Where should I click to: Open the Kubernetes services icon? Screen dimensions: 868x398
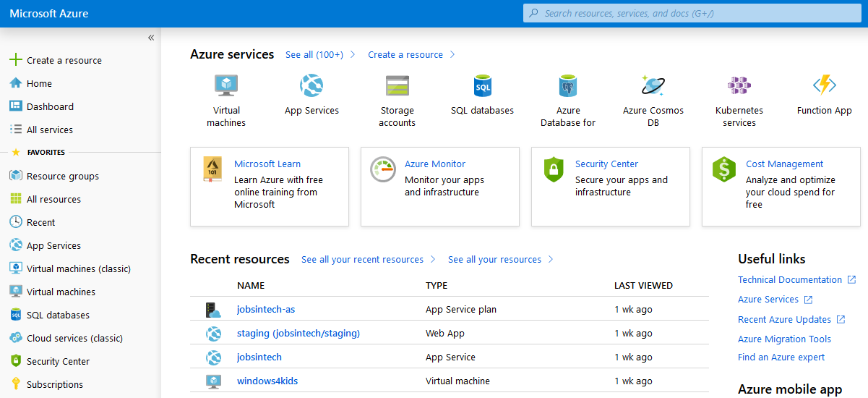(x=739, y=85)
